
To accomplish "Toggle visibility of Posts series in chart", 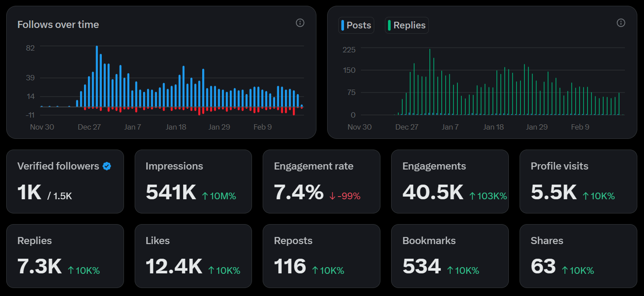I will [x=356, y=25].
